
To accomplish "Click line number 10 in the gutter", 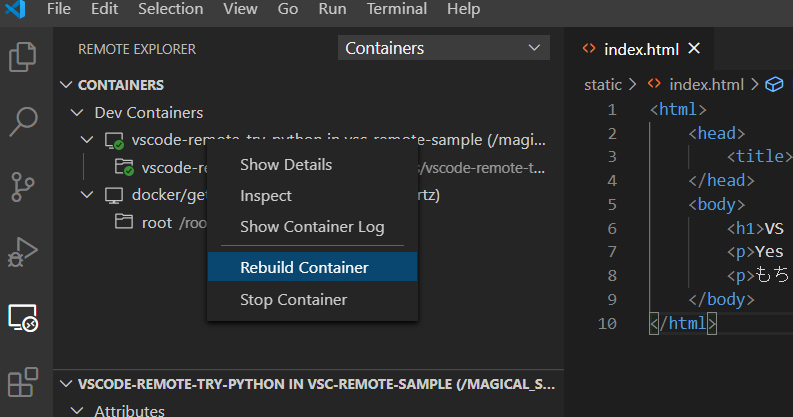I will pos(607,323).
